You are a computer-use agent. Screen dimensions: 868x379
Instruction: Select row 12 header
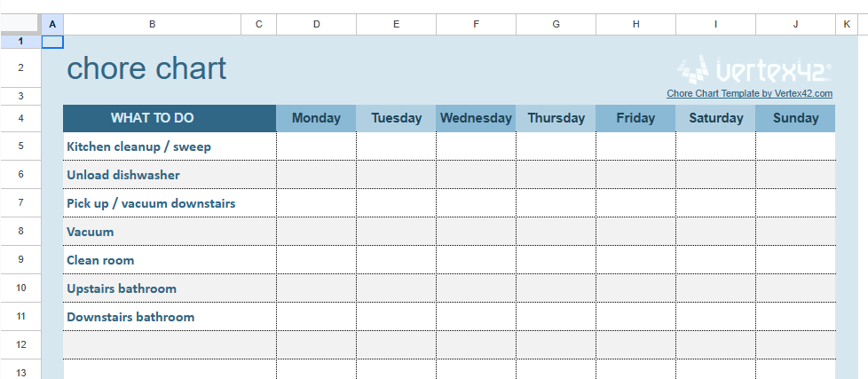tap(21, 344)
